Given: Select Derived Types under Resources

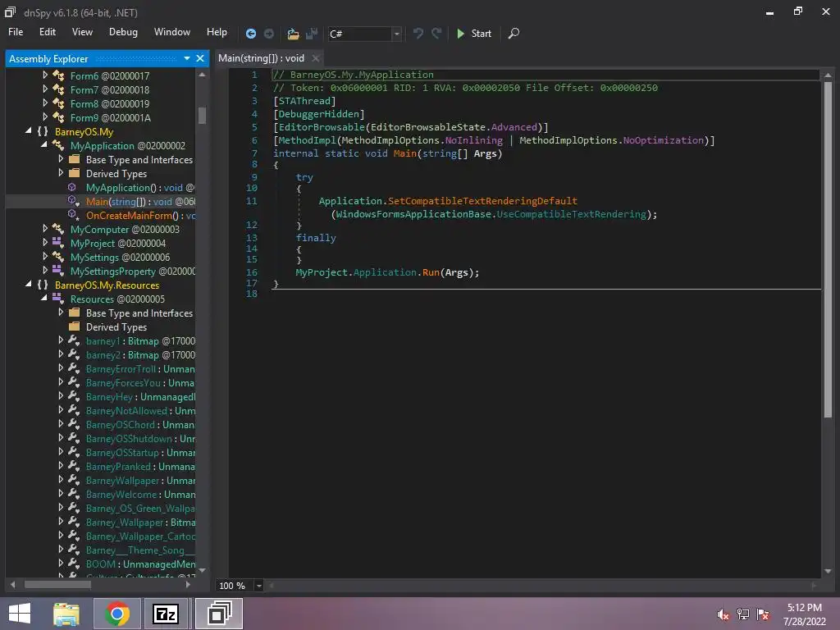Looking at the screenshot, I should [116, 326].
